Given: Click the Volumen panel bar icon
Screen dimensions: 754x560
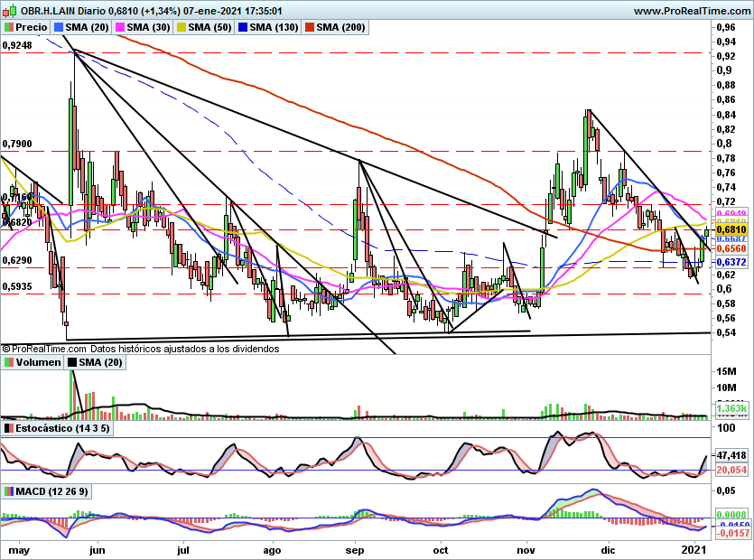Looking at the screenshot, I should click(8, 363).
